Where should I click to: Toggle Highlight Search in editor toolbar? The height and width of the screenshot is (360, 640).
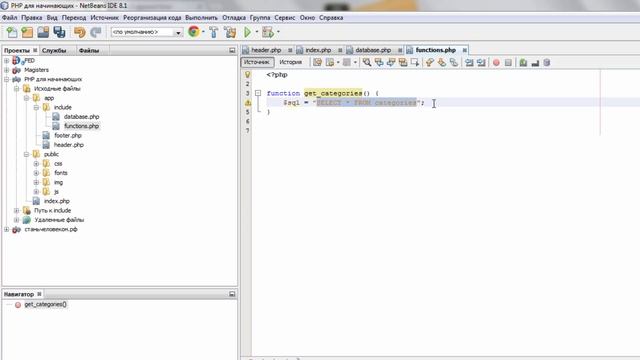pyautogui.click(x=402, y=62)
